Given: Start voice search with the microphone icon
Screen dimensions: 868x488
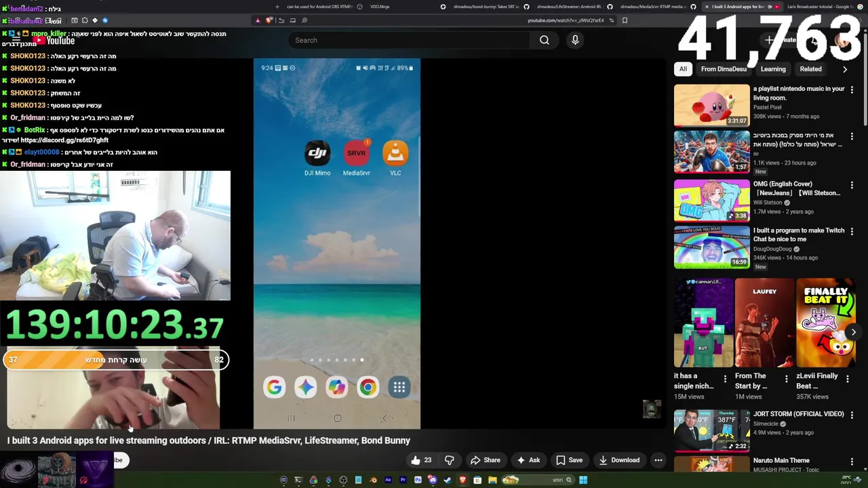Looking at the screenshot, I should (x=575, y=40).
